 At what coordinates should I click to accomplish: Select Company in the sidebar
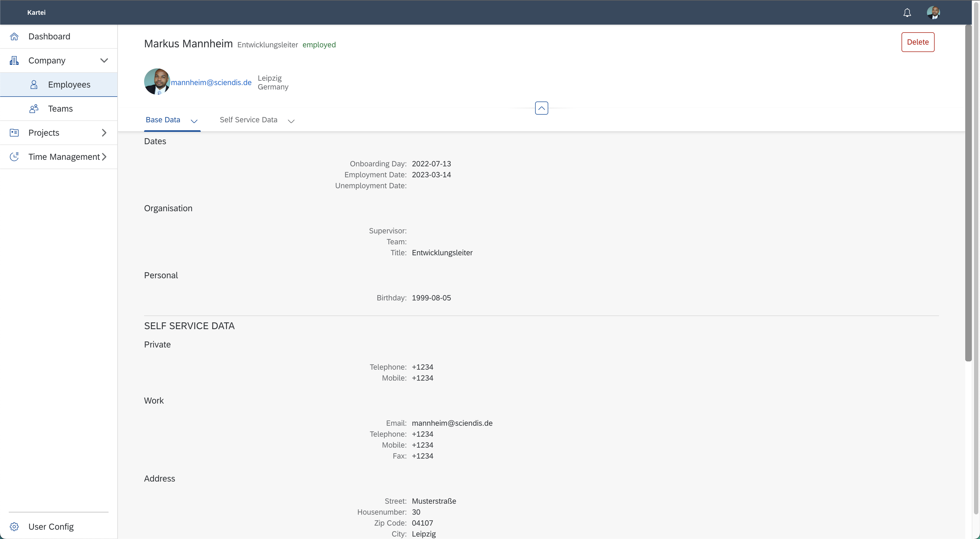(x=59, y=60)
